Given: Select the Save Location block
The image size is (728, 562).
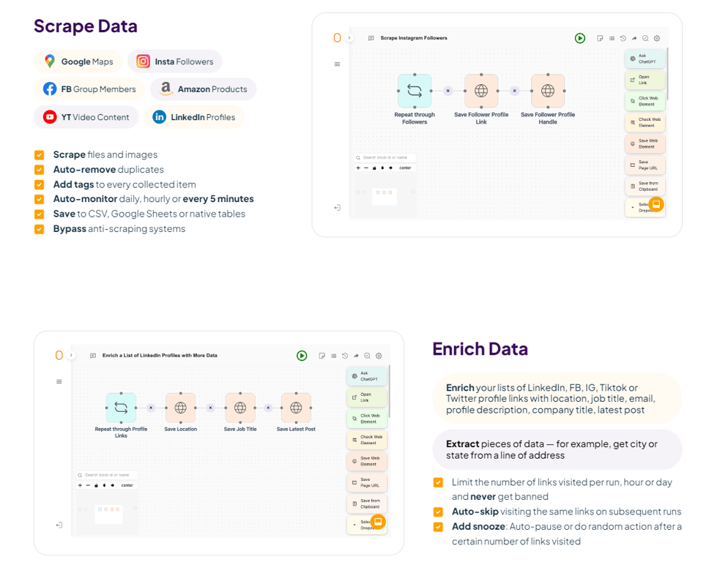Looking at the screenshot, I should tap(181, 408).
